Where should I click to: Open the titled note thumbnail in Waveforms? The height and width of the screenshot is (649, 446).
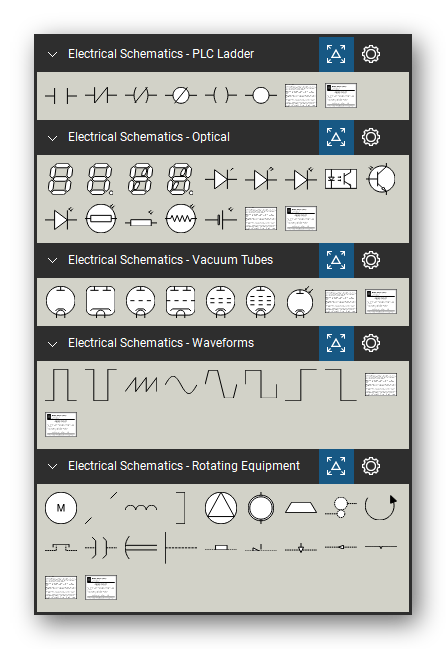pos(61,424)
